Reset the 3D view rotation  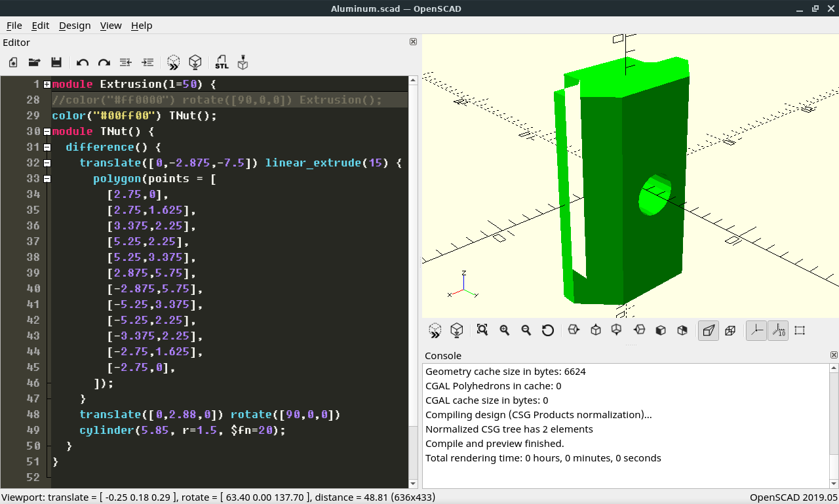point(548,330)
